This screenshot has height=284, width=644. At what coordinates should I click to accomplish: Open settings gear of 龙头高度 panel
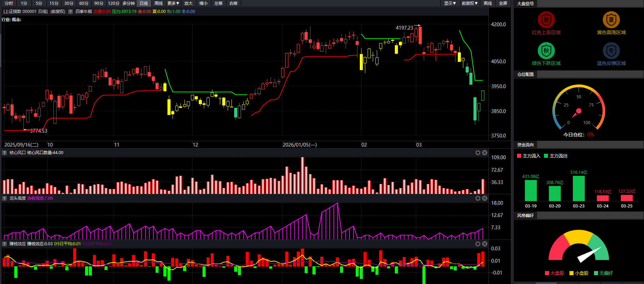tap(478, 198)
